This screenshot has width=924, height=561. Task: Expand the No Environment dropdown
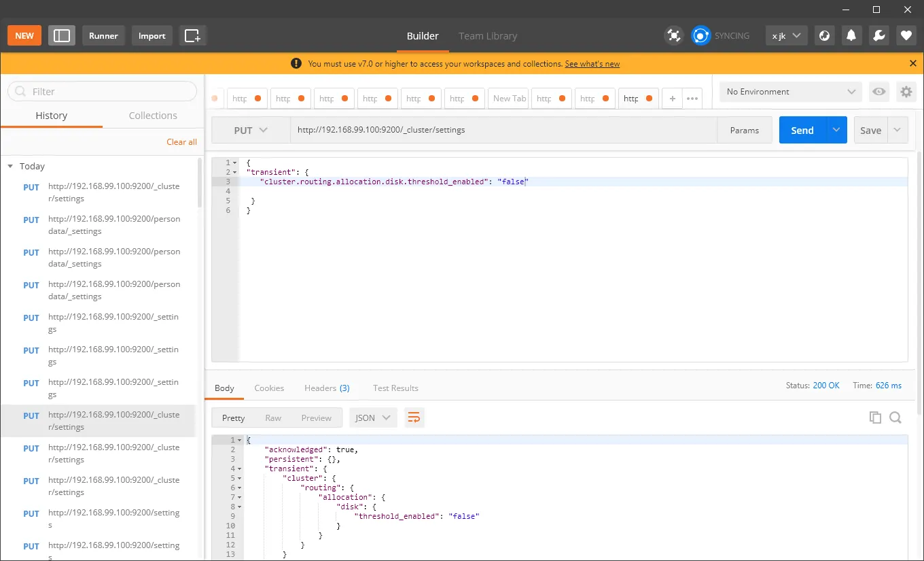(791, 92)
